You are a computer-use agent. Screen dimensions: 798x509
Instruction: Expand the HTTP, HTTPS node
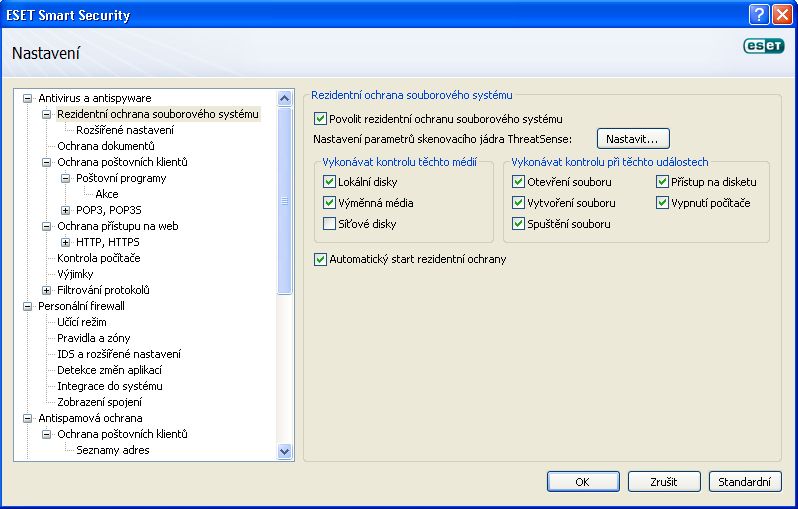point(65,242)
